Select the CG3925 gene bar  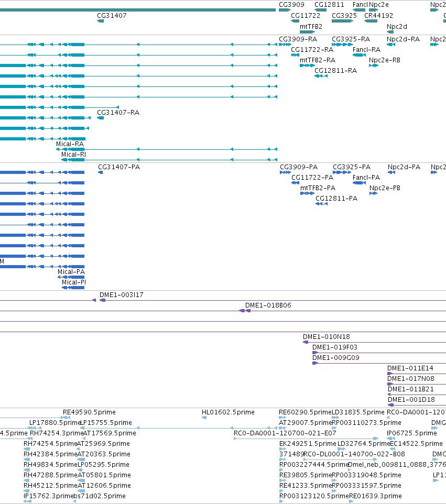342,21
